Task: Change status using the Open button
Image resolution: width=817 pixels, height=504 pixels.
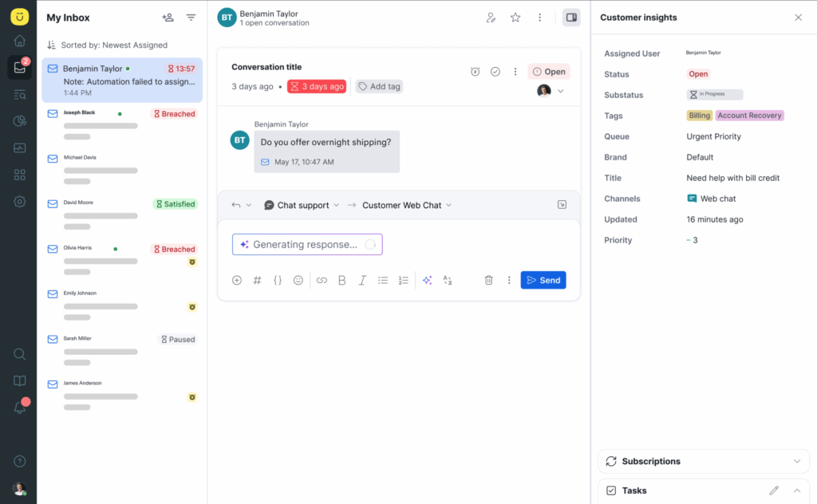Action: 549,71
